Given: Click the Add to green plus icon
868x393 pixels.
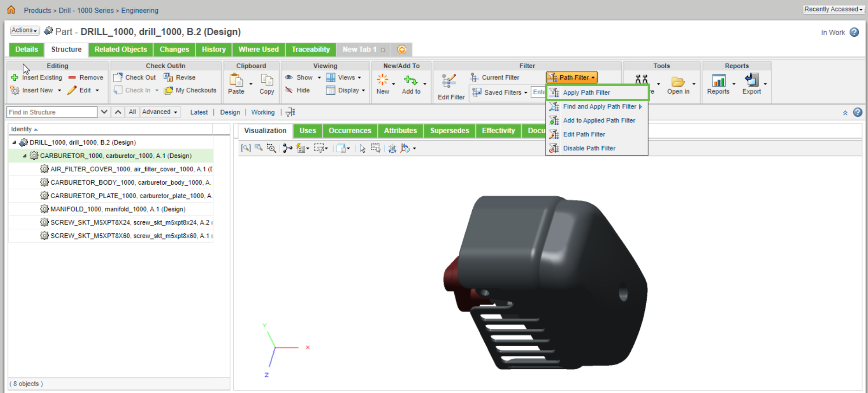Looking at the screenshot, I should (x=411, y=80).
